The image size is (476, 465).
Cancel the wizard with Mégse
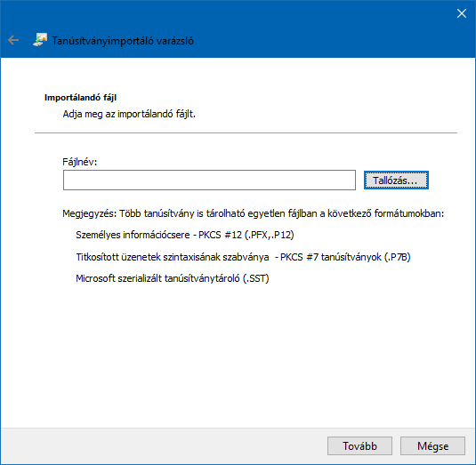click(x=432, y=446)
